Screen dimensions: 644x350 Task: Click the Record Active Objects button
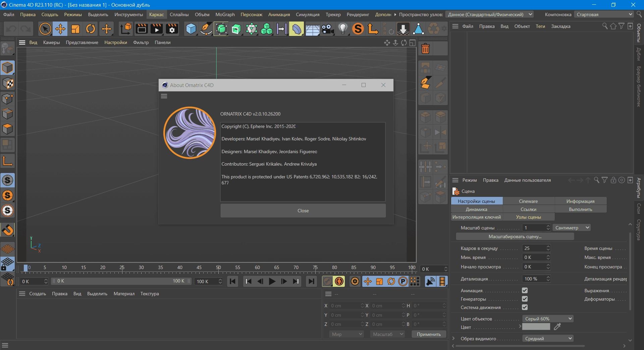click(327, 281)
